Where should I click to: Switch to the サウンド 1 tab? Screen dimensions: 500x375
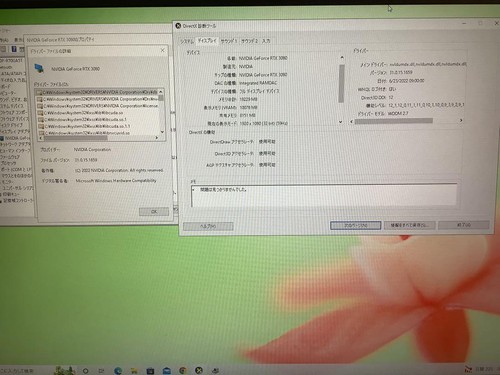pyautogui.click(x=229, y=41)
